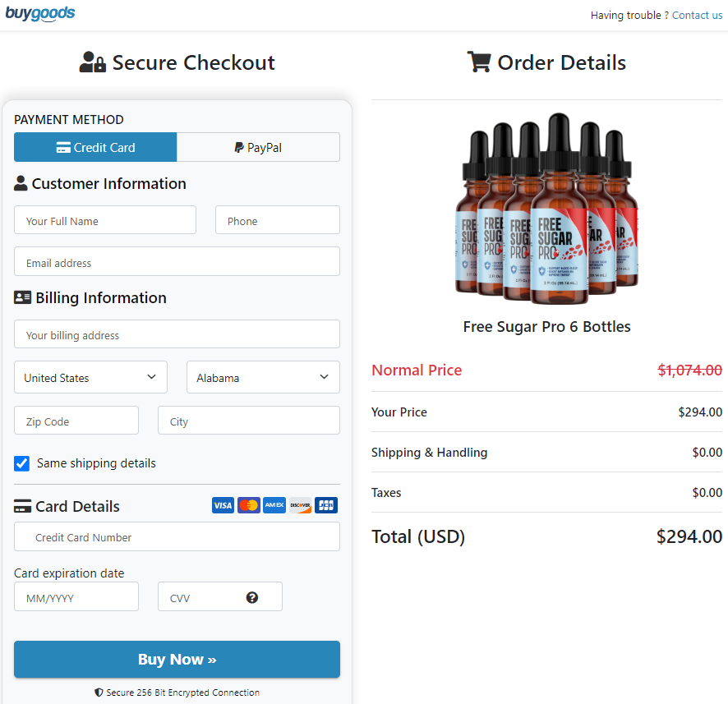This screenshot has width=728, height=704.
Task: Click the Mastercard icon
Action: coord(248,505)
